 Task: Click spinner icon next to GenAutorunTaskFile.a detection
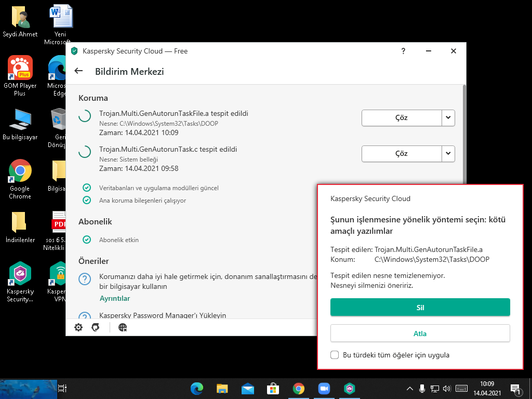point(85,116)
